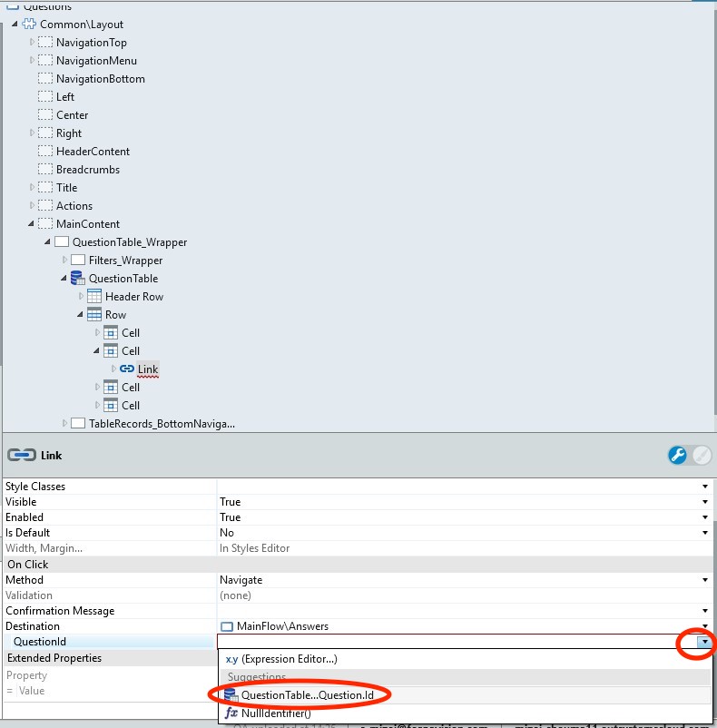Click the x.y expression editor icon
The image size is (717, 728).
(231, 659)
